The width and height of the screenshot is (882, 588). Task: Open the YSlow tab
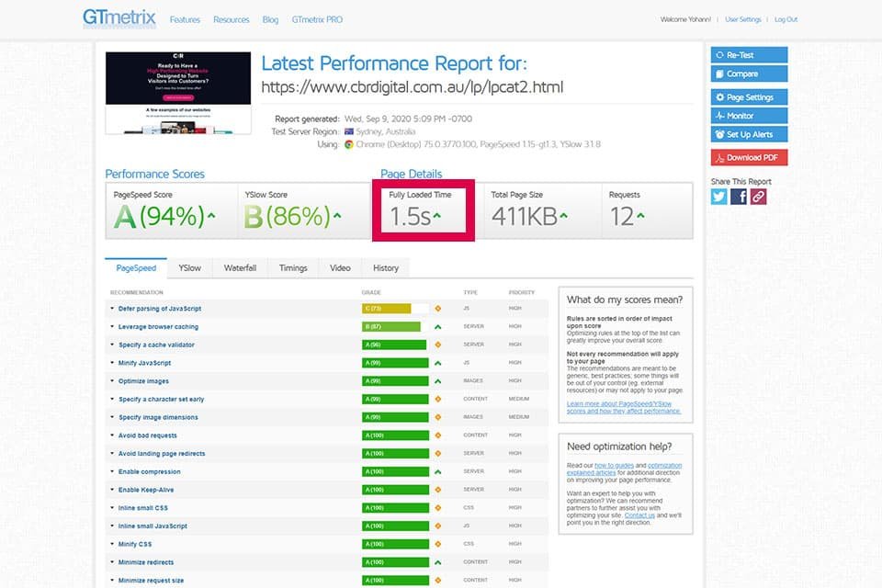[x=189, y=268]
